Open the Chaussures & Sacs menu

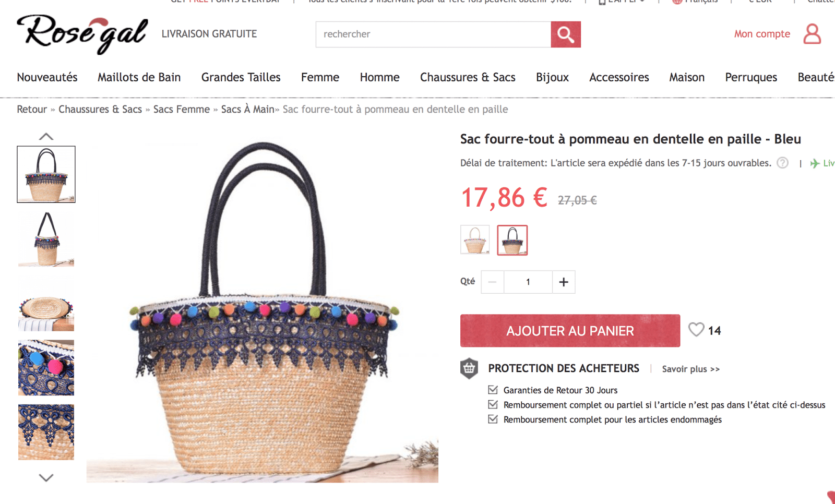468,77
